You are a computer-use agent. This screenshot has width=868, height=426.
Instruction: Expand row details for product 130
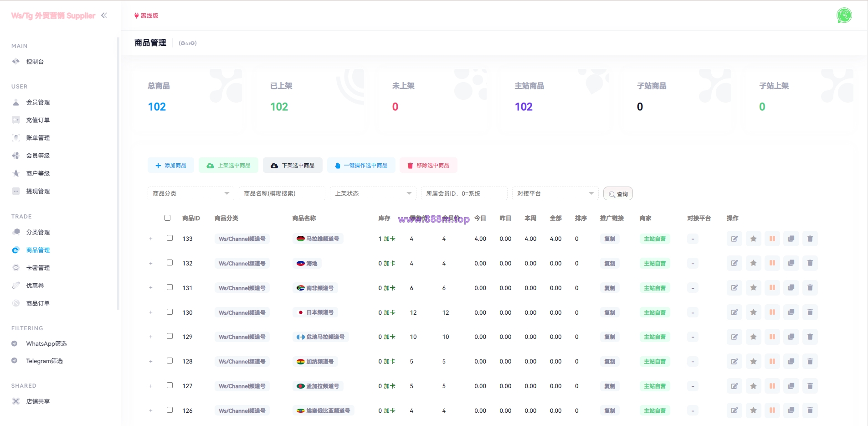(151, 312)
